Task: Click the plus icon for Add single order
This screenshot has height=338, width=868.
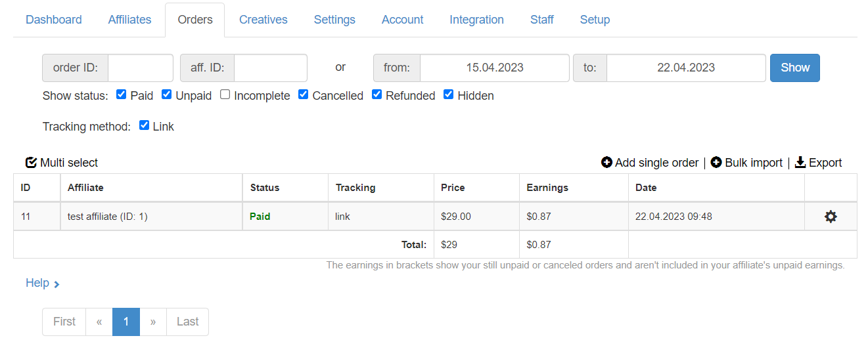Action: (x=606, y=163)
